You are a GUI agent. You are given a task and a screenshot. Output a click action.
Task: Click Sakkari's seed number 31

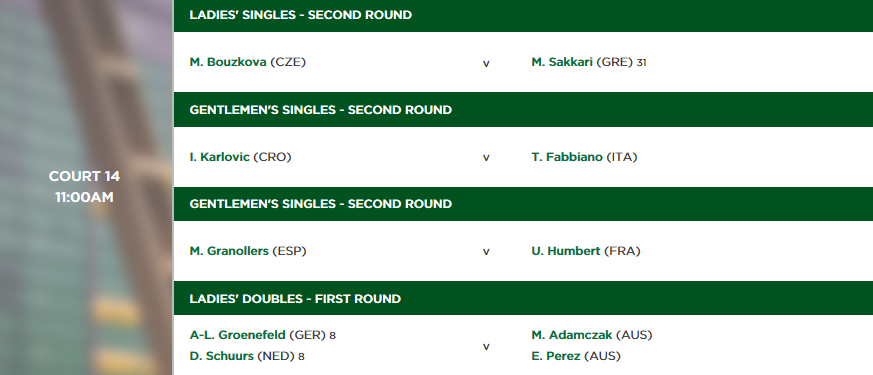coord(641,63)
